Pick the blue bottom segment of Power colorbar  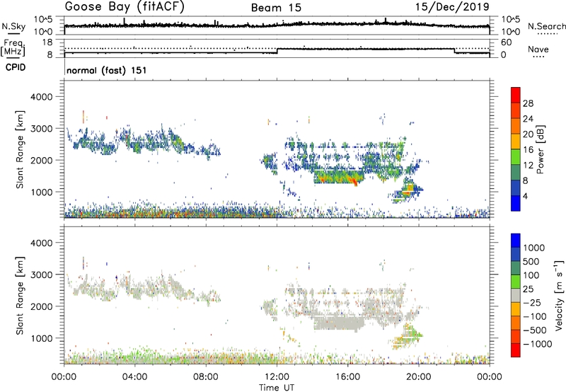[x=516, y=203]
